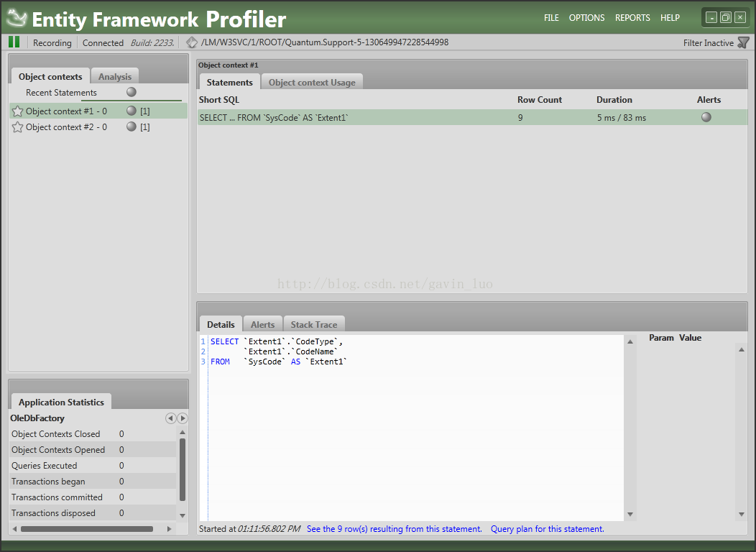Click the statistics horizontal scrollbar thumb
Image resolution: width=756 pixels, height=552 pixels.
pos(87,529)
